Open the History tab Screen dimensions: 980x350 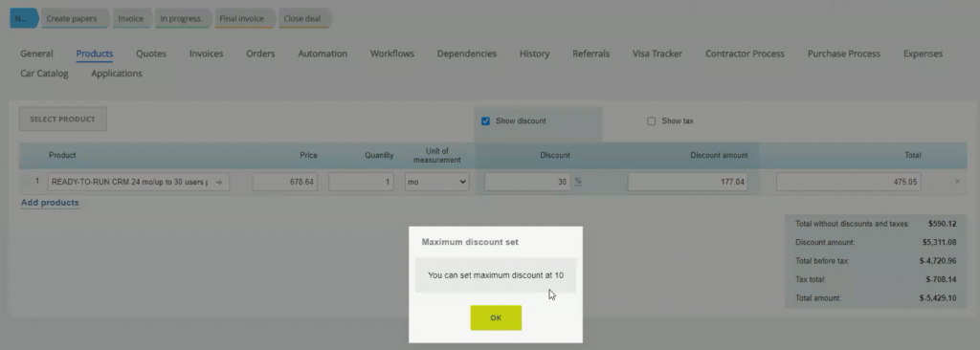click(534, 54)
